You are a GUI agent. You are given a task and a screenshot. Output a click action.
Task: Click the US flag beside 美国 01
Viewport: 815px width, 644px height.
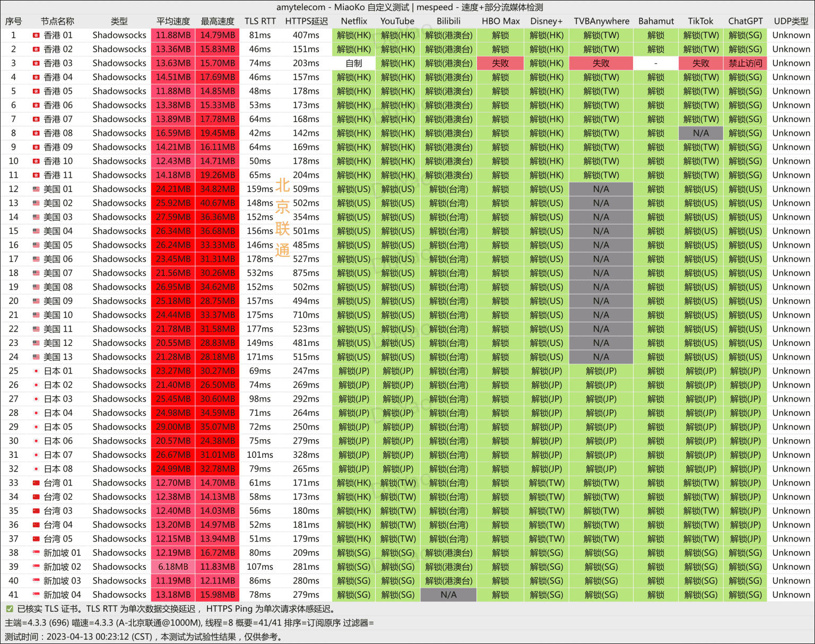tap(36, 189)
